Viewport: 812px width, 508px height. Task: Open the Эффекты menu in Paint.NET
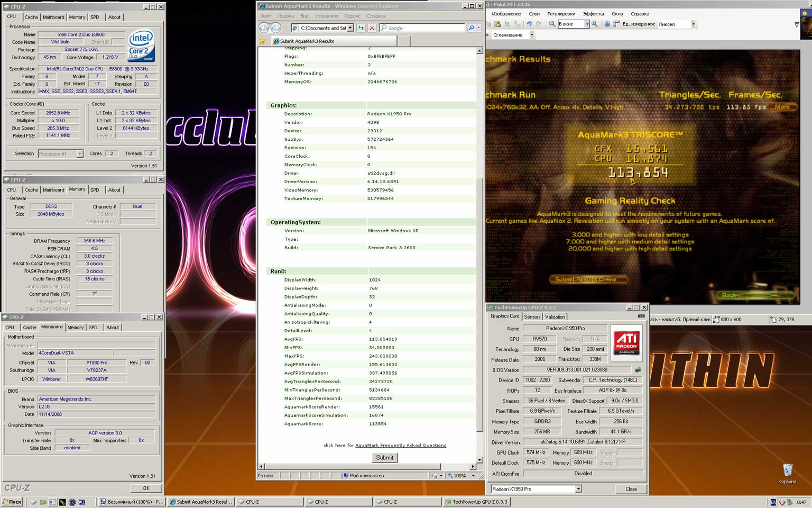tap(593, 14)
